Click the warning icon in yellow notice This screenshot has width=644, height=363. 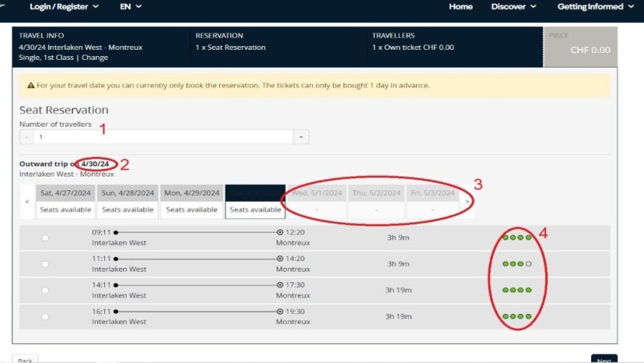(x=31, y=85)
